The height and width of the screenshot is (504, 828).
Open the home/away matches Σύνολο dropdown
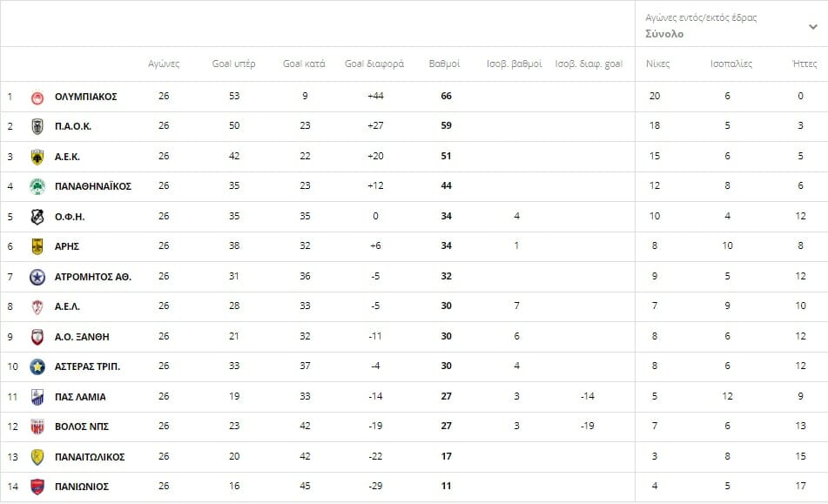point(812,27)
